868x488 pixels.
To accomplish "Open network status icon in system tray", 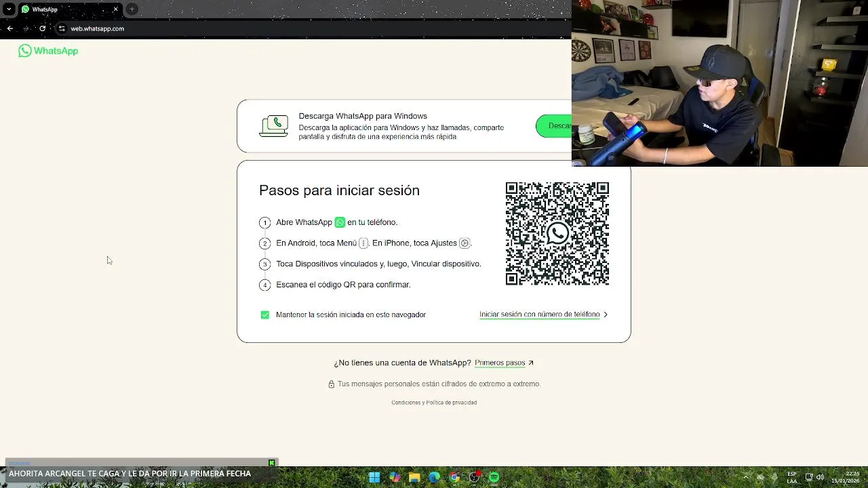I will [x=809, y=477].
